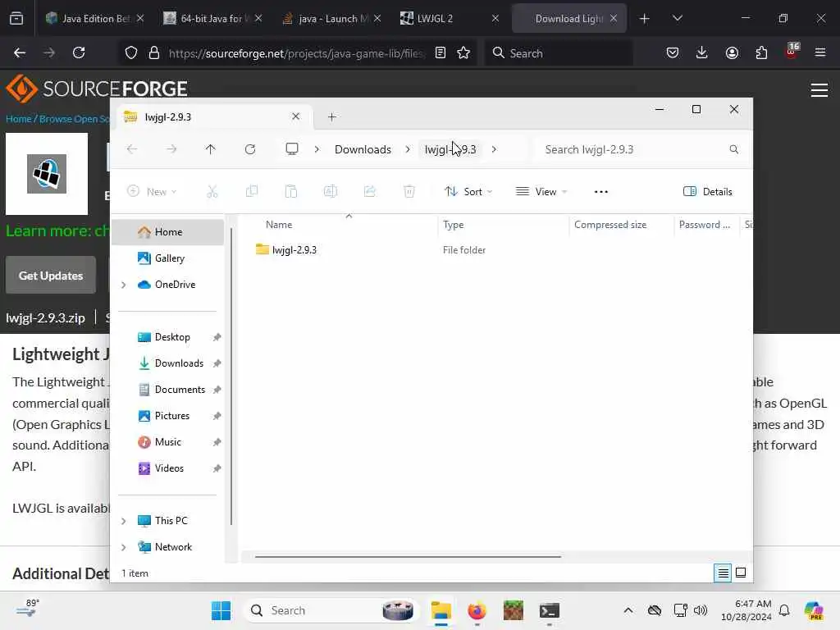Open Firefox application menu

(820, 52)
